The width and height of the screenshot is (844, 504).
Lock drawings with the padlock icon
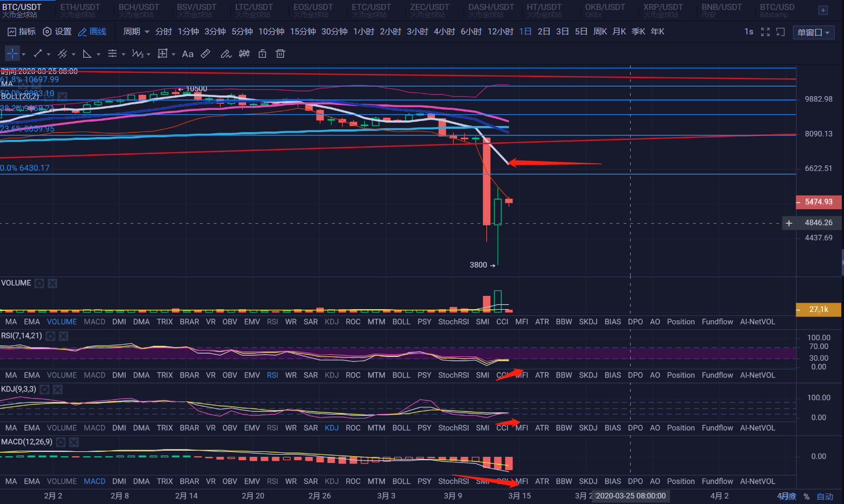pos(263,54)
